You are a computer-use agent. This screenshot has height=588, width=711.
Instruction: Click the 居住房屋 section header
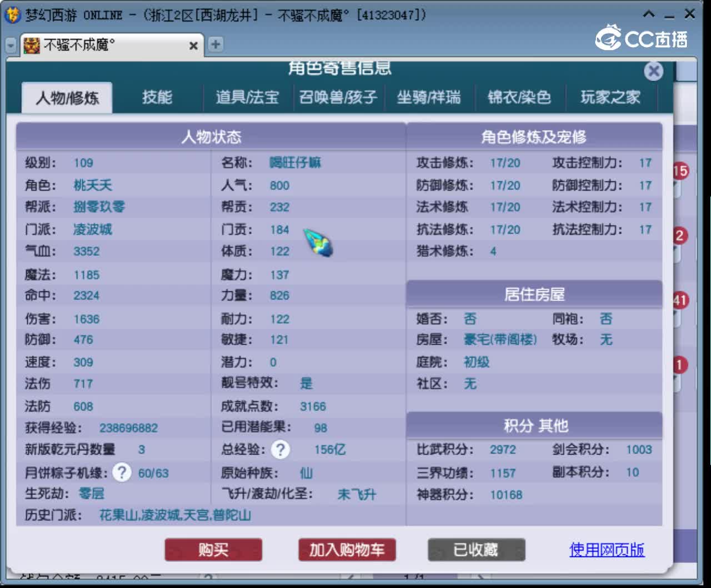pyautogui.click(x=534, y=294)
